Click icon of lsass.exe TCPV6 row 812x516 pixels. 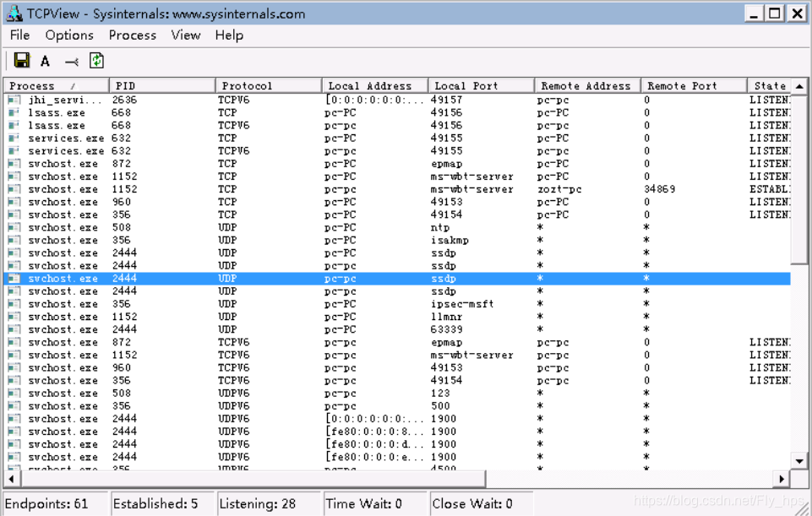[14, 125]
